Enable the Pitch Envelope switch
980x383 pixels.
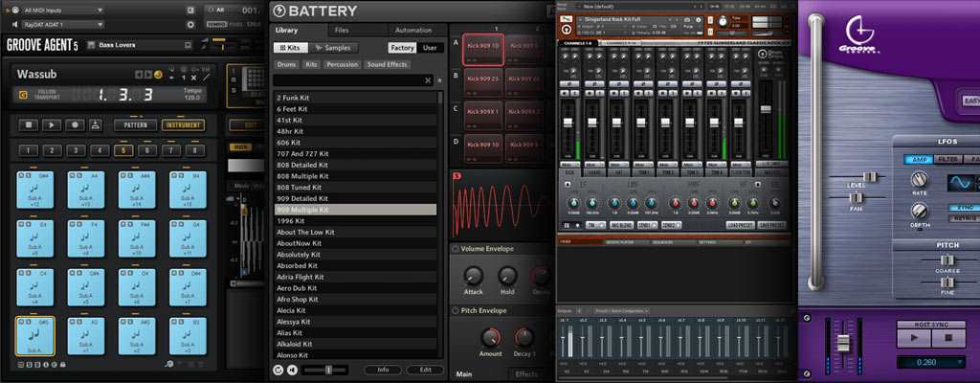tap(455, 311)
